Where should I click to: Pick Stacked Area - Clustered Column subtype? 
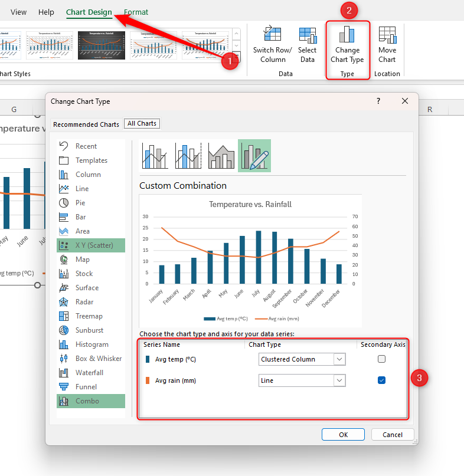coord(221,156)
